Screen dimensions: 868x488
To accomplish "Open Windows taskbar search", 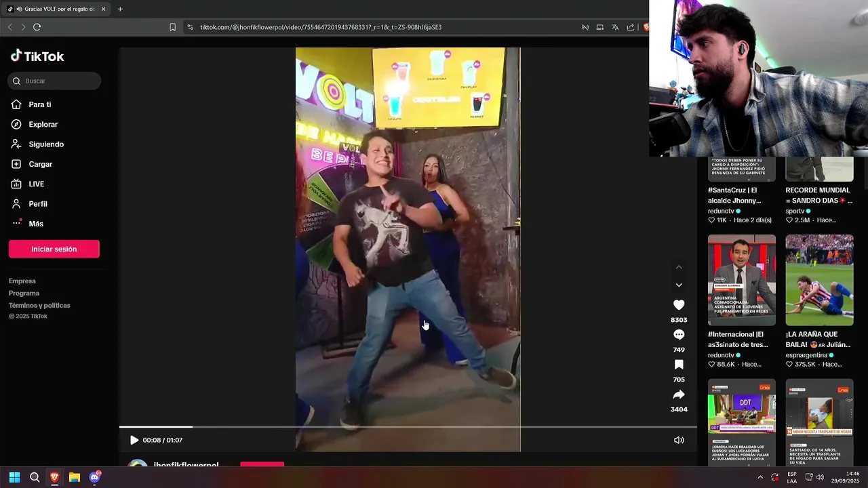I will coord(35,477).
